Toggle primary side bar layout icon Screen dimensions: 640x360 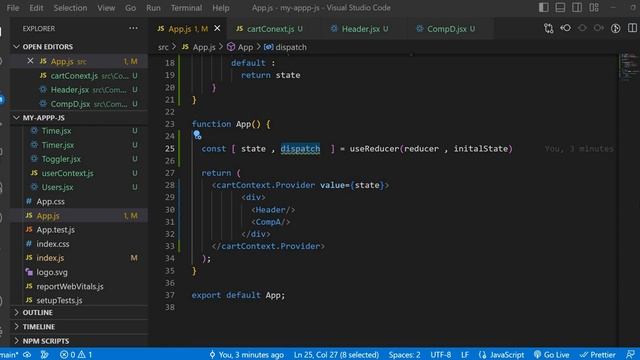[x=543, y=7]
